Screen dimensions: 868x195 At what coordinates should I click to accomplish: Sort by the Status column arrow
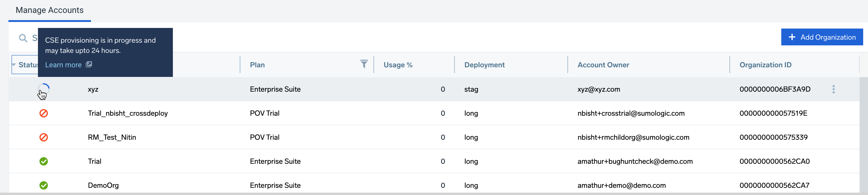coord(14,65)
